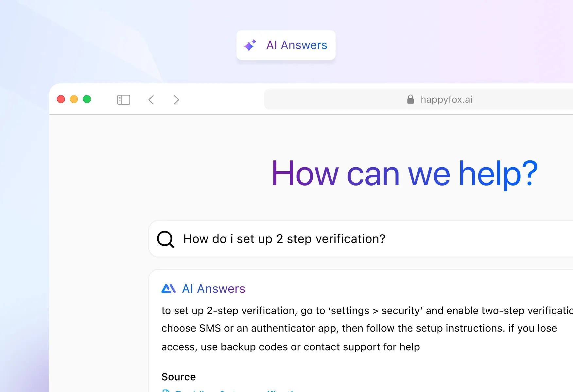573x392 pixels.
Task: Focus the happyfox.ai address bar
Action: [x=446, y=99]
